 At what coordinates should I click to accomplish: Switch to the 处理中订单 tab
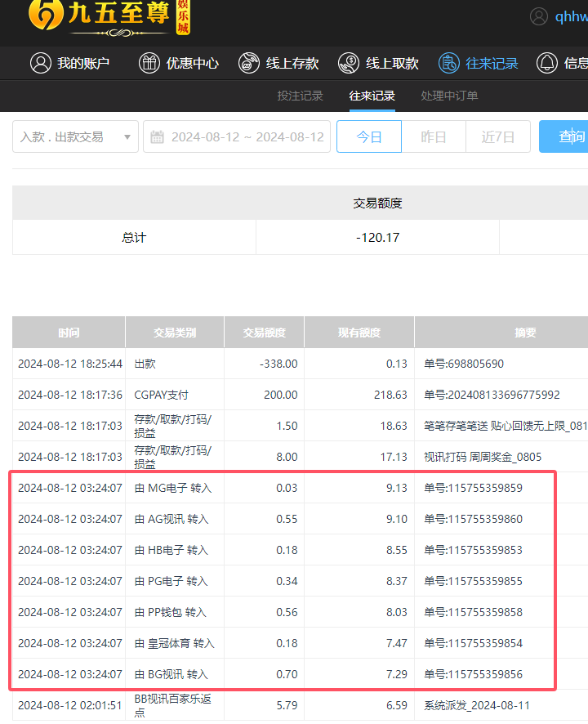449,96
